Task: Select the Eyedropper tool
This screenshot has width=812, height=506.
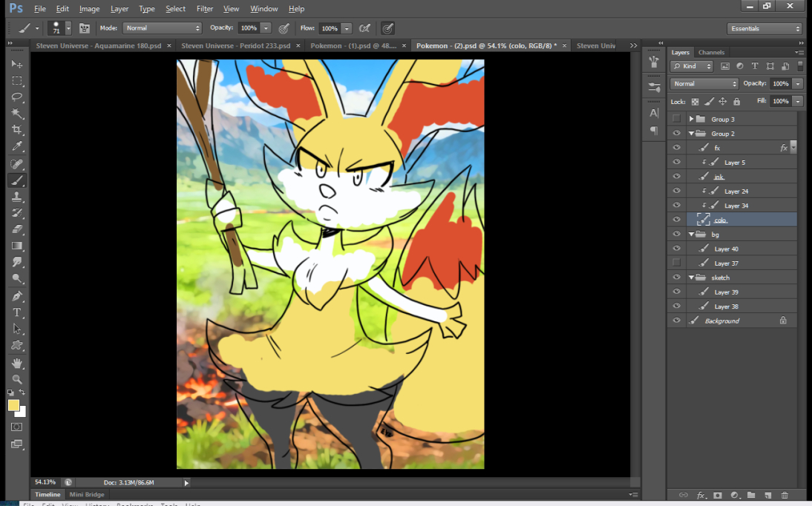Action: pos(17,147)
